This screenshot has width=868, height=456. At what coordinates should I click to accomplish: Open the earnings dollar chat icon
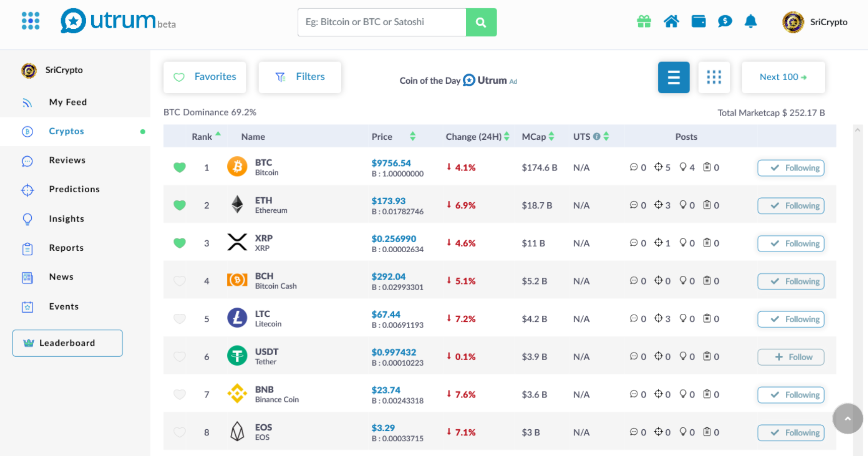pos(725,21)
